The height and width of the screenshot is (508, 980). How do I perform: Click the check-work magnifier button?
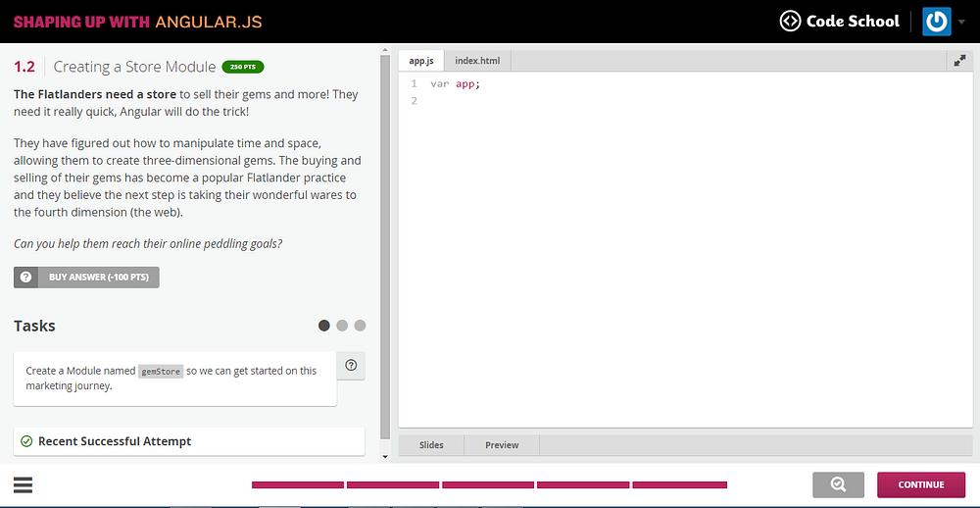coord(838,484)
